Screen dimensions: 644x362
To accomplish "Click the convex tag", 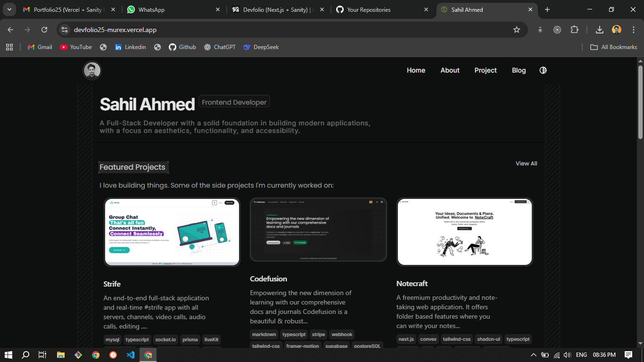I will pyautogui.click(x=429, y=339).
